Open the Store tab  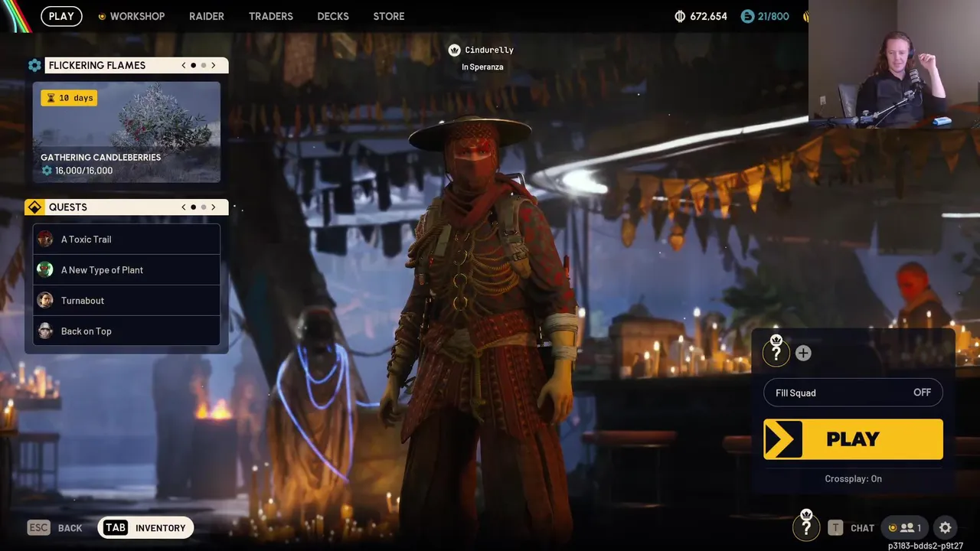coord(389,16)
